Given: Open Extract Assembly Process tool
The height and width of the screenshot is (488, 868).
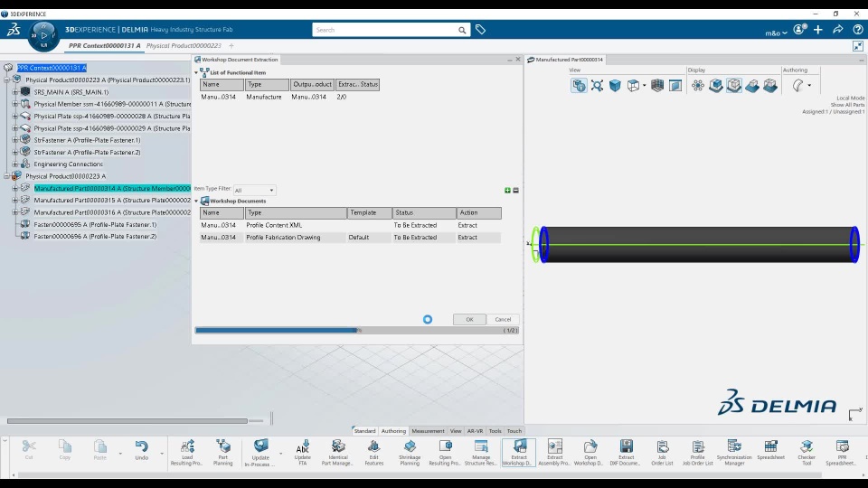Looking at the screenshot, I should [x=554, y=452].
